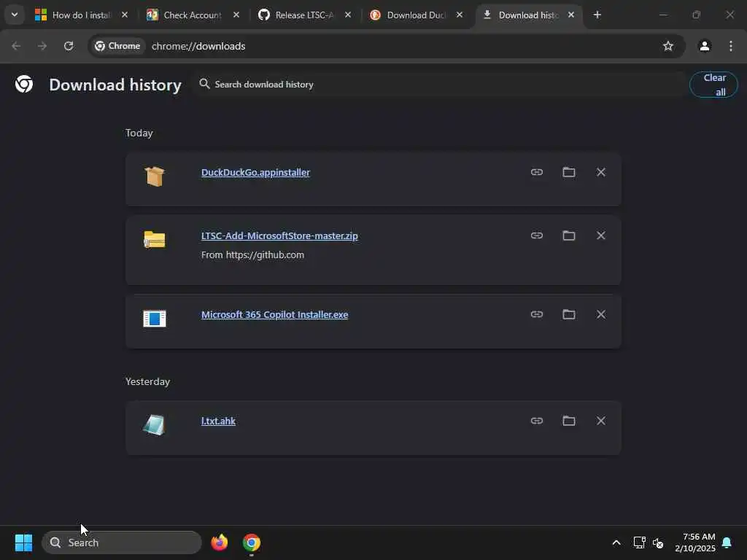Show hidden system tray icons
The width and height of the screenshot is (747, 560).
(x=616, y=542)
